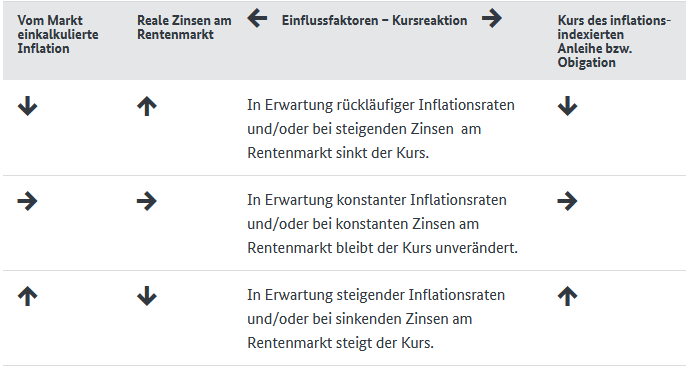Image resolution: width=686 pixels, height=367 pixels.
Task: Click up arrow in third row Inflation column
Action: (x=28, y=296)
